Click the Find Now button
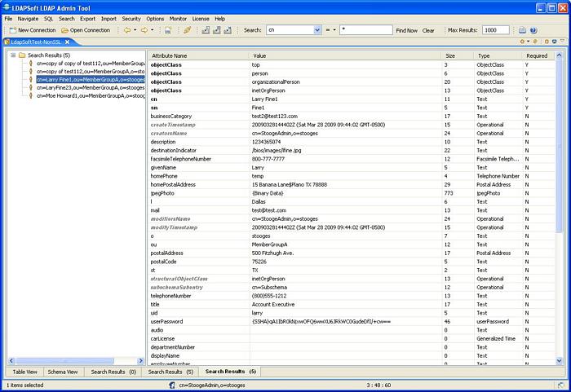571x392 pixels. [406, 30]
